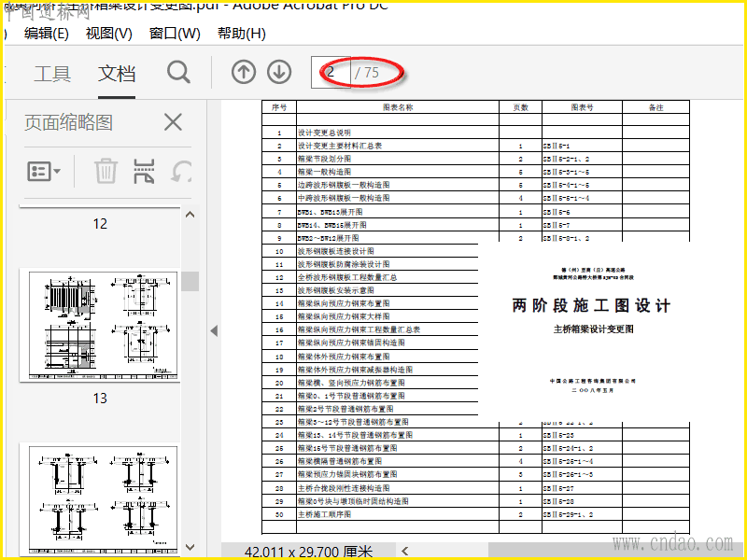The width and height of the screenshot is (747, 560).
Task: Click the 页面缩略图 panel title
Action: click(68, 122)
